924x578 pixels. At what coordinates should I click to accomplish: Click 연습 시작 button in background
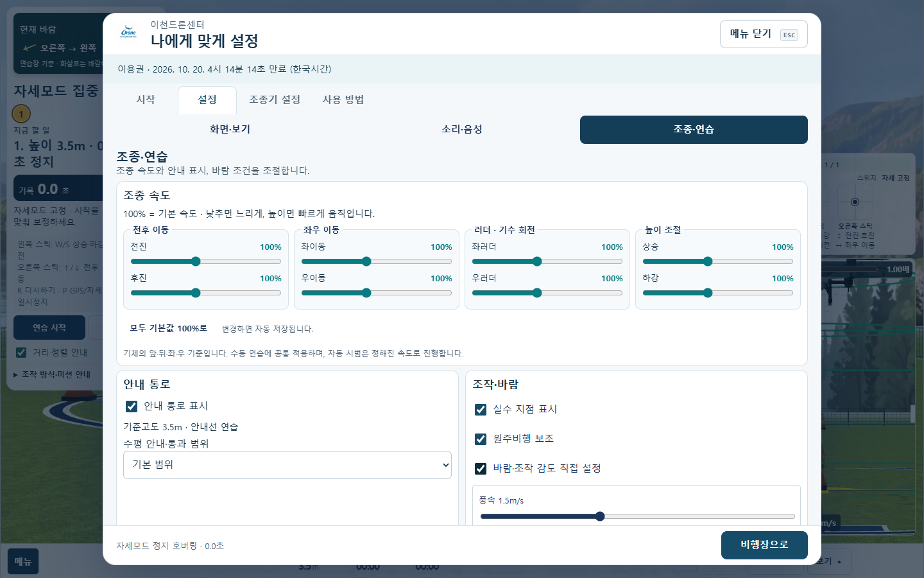[x=49, y=328]
